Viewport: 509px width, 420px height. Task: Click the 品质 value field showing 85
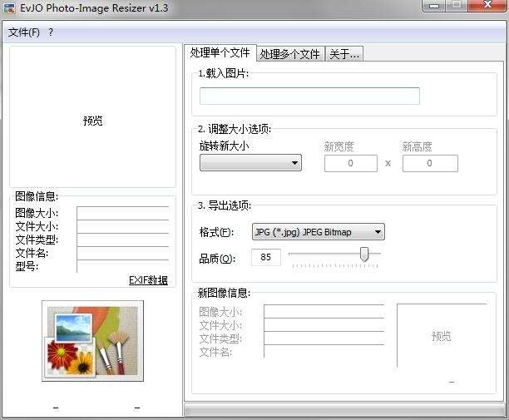pyautogui.click(x=266, y=257)
